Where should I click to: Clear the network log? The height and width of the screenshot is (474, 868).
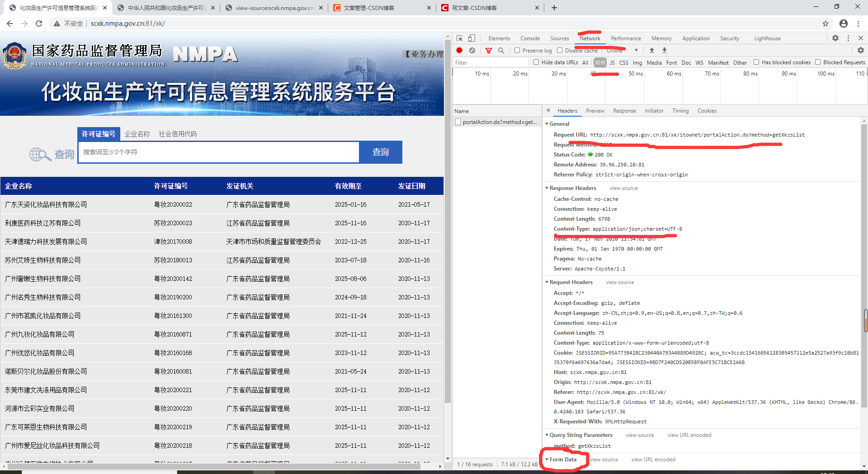click(472, 50)
